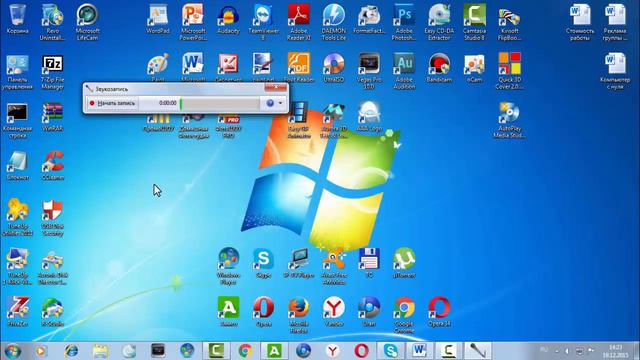Open TeamViewer desktop shortcut

coord(263,22)
